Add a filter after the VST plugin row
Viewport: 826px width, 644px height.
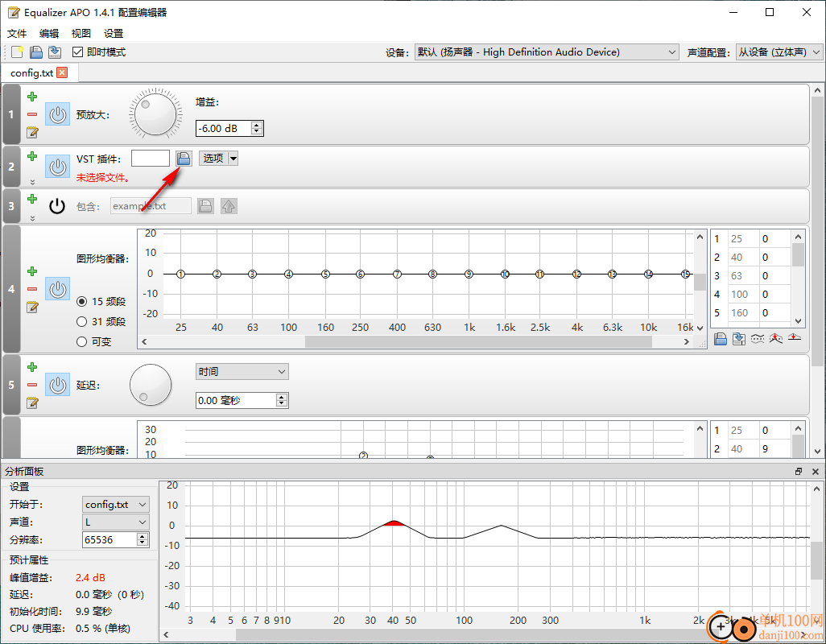click(x=32, y=156)
